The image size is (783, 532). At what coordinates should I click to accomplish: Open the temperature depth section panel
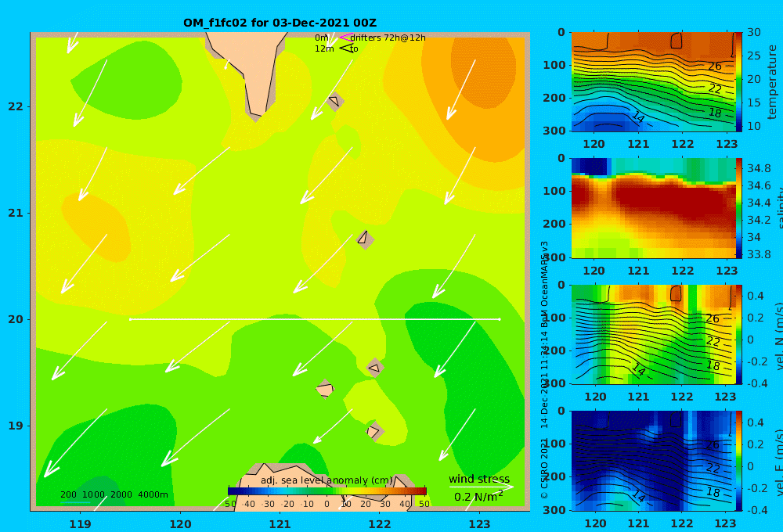point(653,82)
